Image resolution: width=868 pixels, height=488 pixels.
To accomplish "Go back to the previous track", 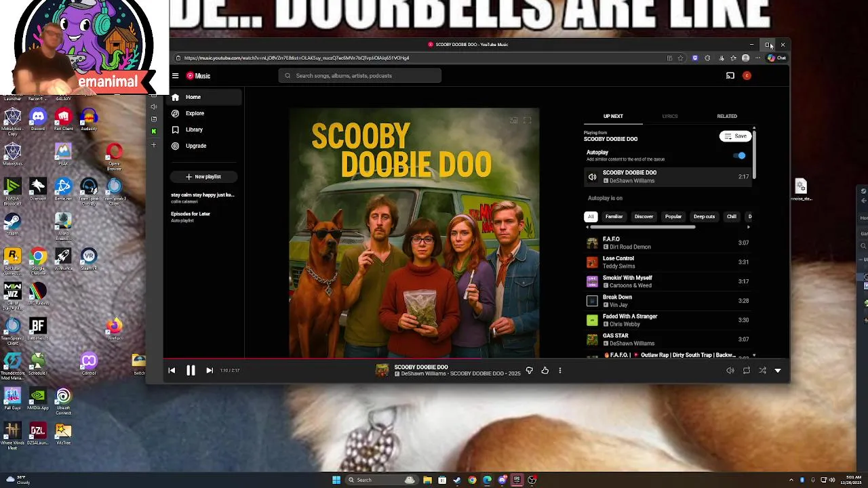I will pos(172,371).
